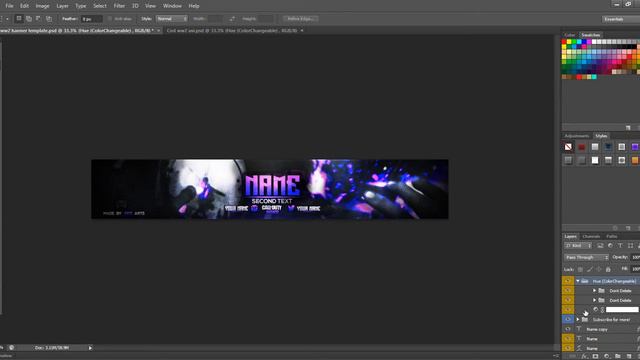Create a new layer icon
This screenshot has width=640, height=360.
pyautogui.click(x=629, y=356)
